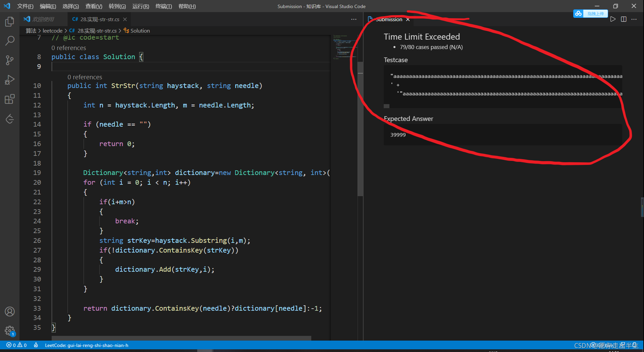Open the 查看(V) menu
The width and height of the screenshot is (644, 352).
(94, 6)
